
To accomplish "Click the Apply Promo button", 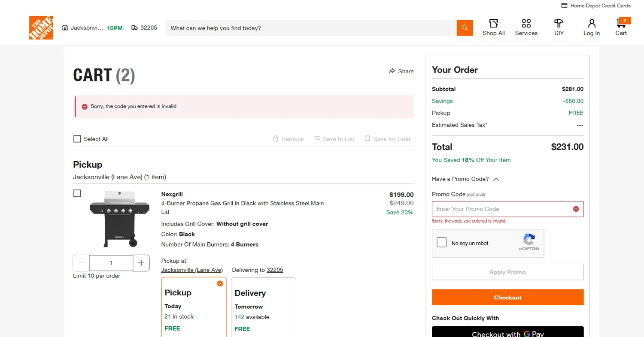I will click(508, 272).
